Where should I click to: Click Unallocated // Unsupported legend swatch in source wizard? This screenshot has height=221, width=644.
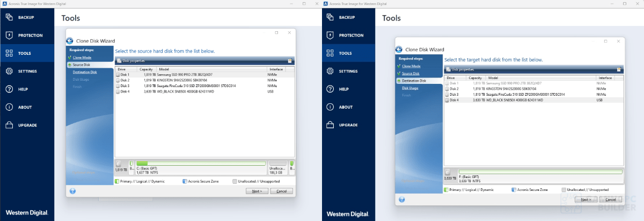tap(235, 182)
